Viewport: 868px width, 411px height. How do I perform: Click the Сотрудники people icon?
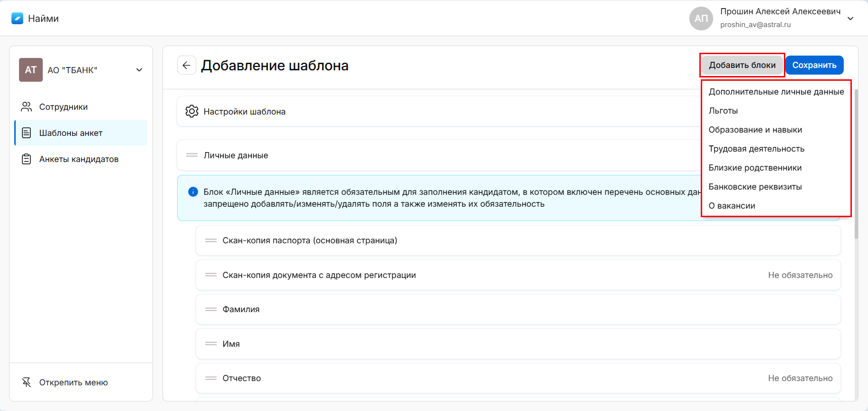tap(27, 107)
